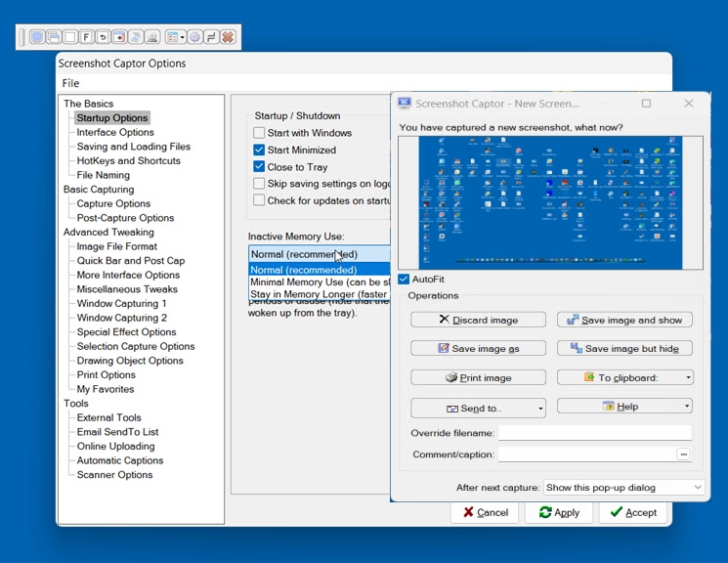
Task: Click the scanner acquire icon in quick bar
Action: pyautogui.click(x=136, y=37)
